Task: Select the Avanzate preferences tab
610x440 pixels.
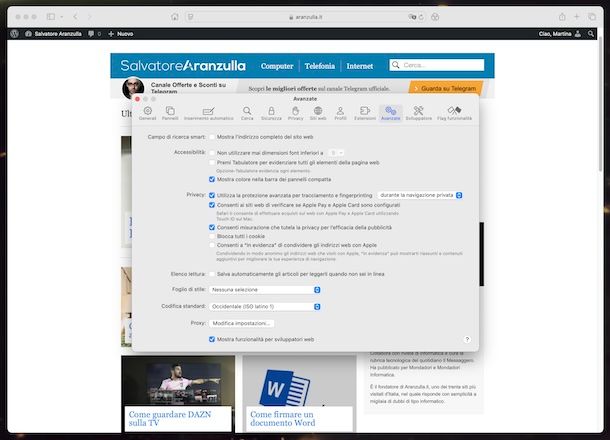Action: pos(391,113)
